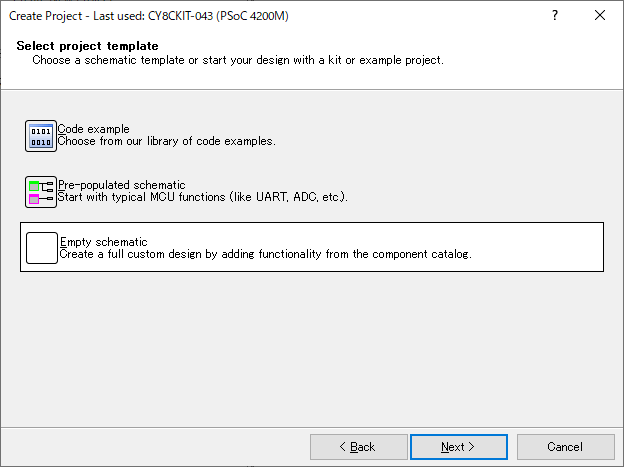Close the Create Project dialog

tap(600, 15)
